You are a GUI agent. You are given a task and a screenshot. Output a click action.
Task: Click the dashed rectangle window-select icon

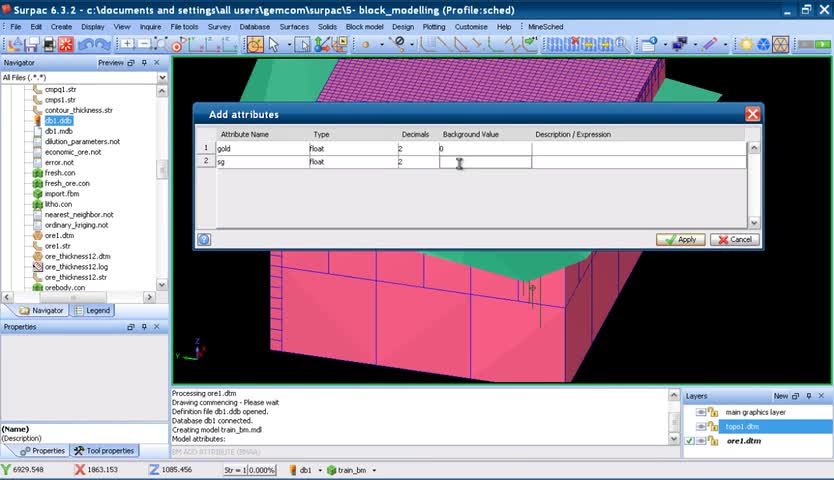tap(302, 45)
